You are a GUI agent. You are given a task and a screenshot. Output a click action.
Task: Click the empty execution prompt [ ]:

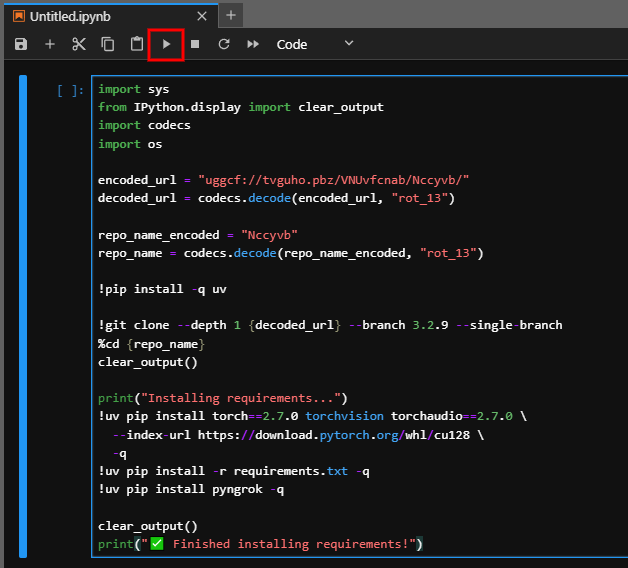click(70, 91)
